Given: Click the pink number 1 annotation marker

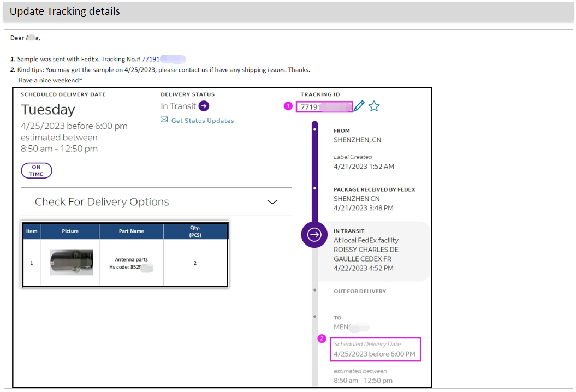Looking at the screenshot, I should (x=288, y=106).
